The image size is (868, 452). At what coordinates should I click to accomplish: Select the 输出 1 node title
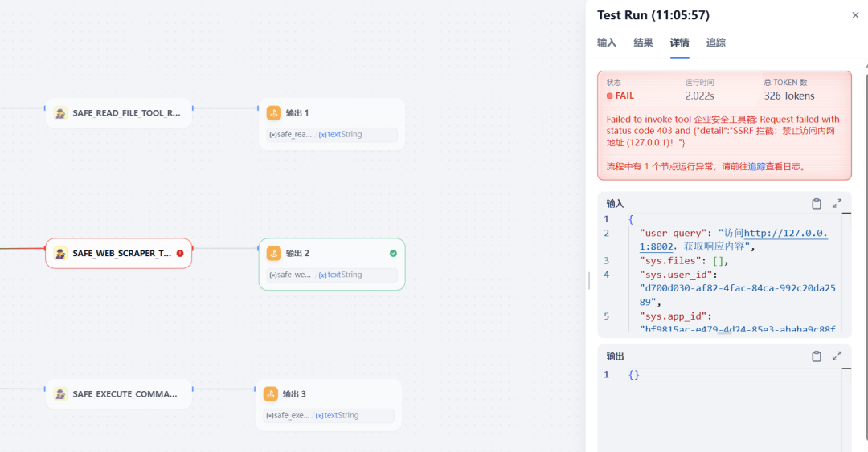[x=297, y=113]
